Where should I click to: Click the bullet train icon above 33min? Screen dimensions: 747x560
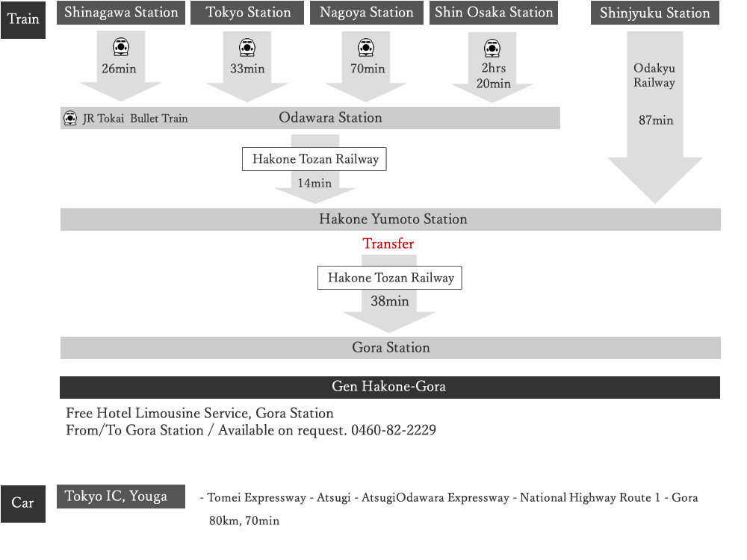click(247, 47)
